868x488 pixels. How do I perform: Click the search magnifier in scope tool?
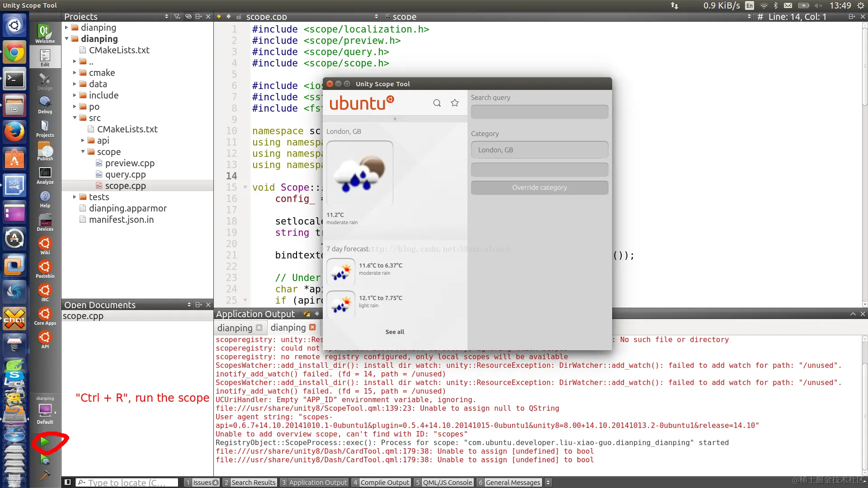click(x=437, y=103)
